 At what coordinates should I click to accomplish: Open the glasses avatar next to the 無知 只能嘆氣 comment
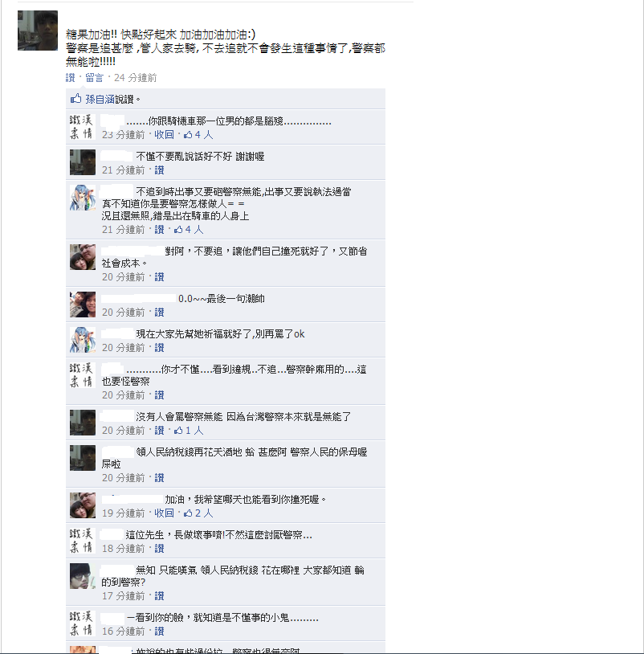(x=83, y=576)
